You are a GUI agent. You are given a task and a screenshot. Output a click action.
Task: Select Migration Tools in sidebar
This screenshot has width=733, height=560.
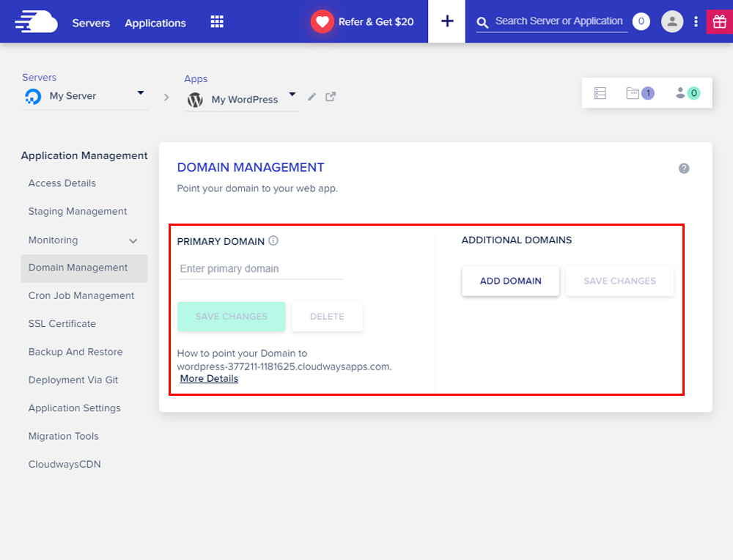[64, 436]
